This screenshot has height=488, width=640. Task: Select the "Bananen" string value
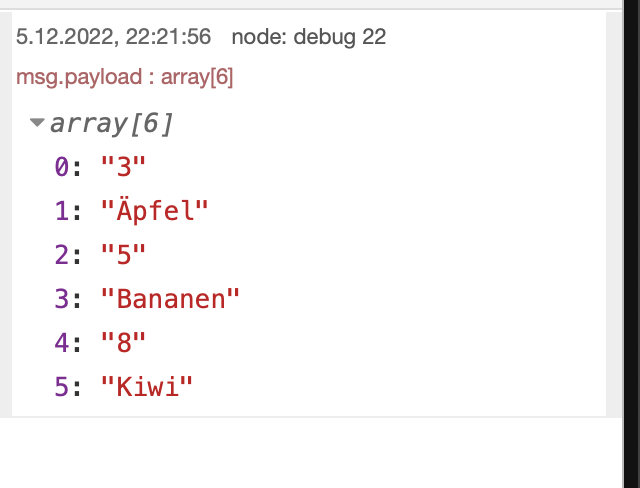point(170,299)
